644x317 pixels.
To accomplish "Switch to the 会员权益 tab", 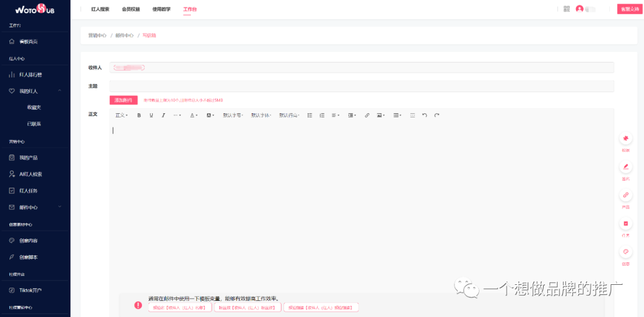I will 131,9.
